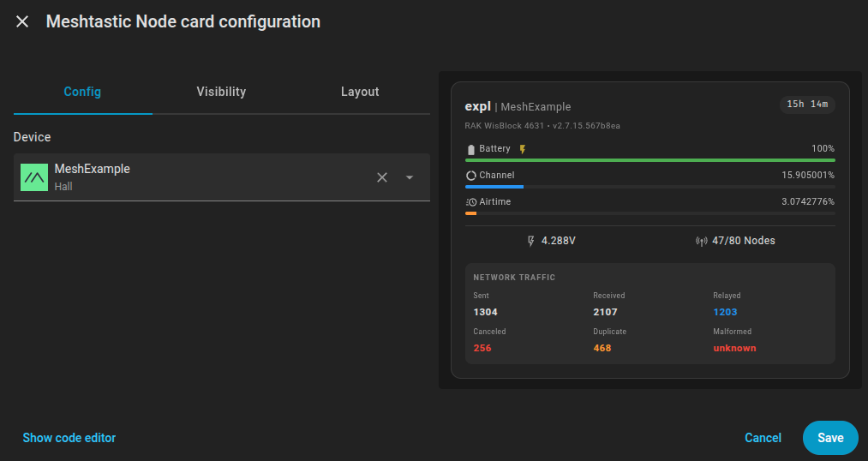
Task: Click the 15h 14m uptime badge
Action: (x=807, y=105)
